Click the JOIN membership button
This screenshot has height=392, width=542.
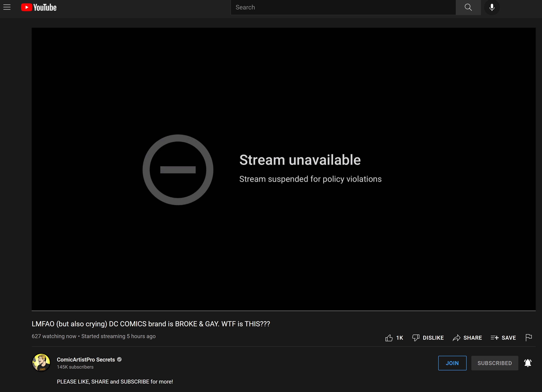pos(452,363)
